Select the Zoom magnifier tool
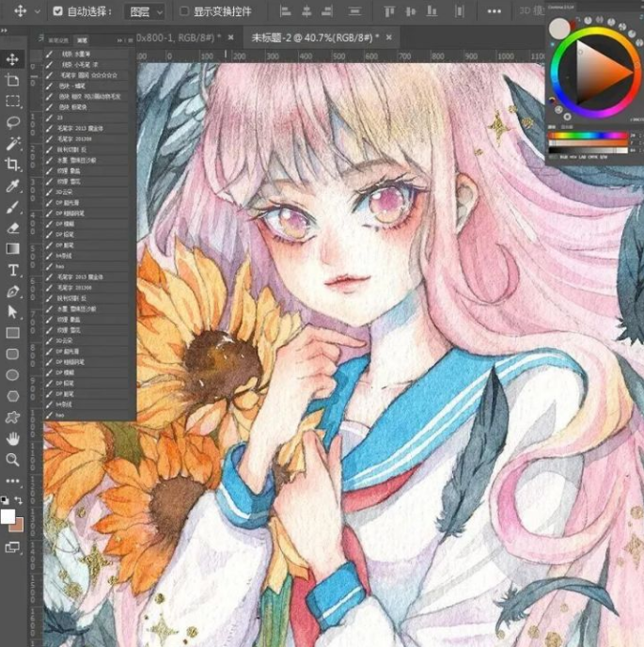Viewport: 644px width, 647px height. tap(12, 460)
